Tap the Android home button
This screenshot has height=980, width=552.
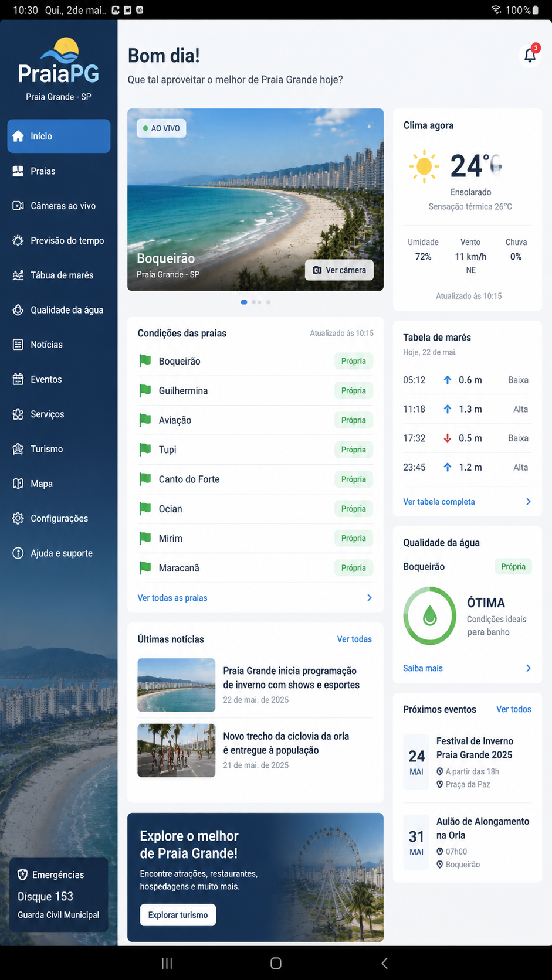[x=276, y=963]
